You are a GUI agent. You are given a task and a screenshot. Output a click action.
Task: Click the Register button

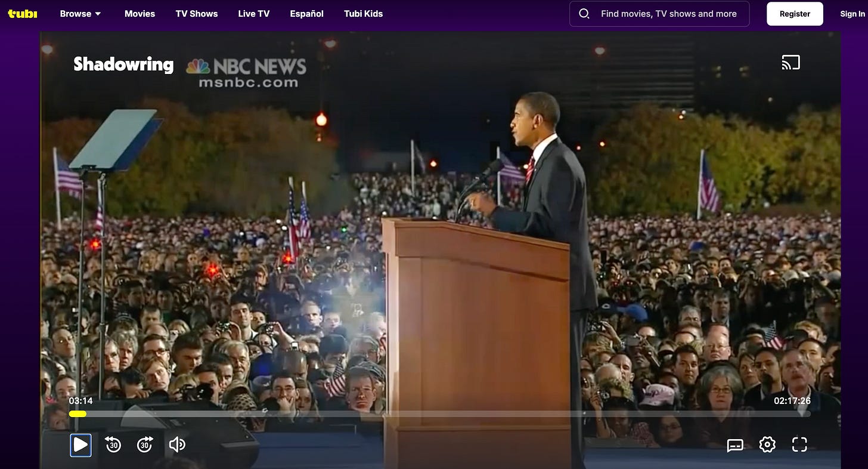point(795,14)
